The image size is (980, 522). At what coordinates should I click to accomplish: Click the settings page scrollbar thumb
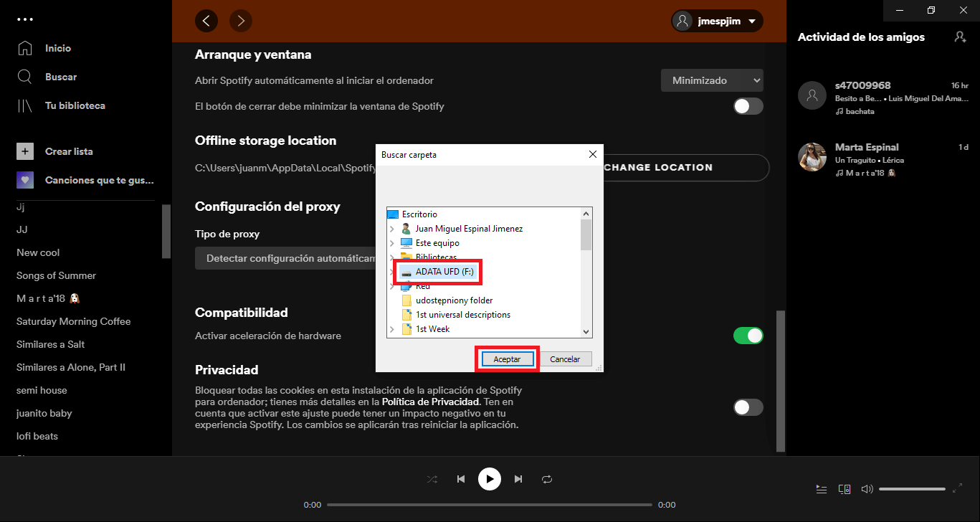[x=781, y=381]
